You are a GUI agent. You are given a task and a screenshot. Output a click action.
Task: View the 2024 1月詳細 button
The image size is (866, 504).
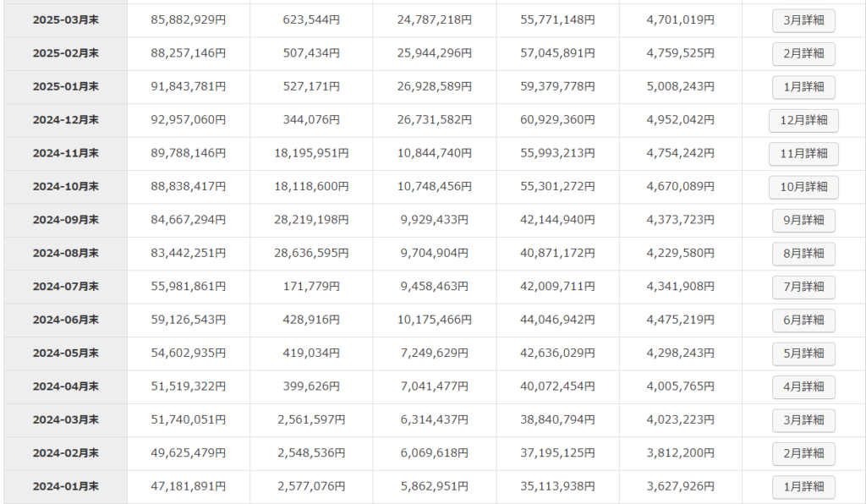pos(803,487)
